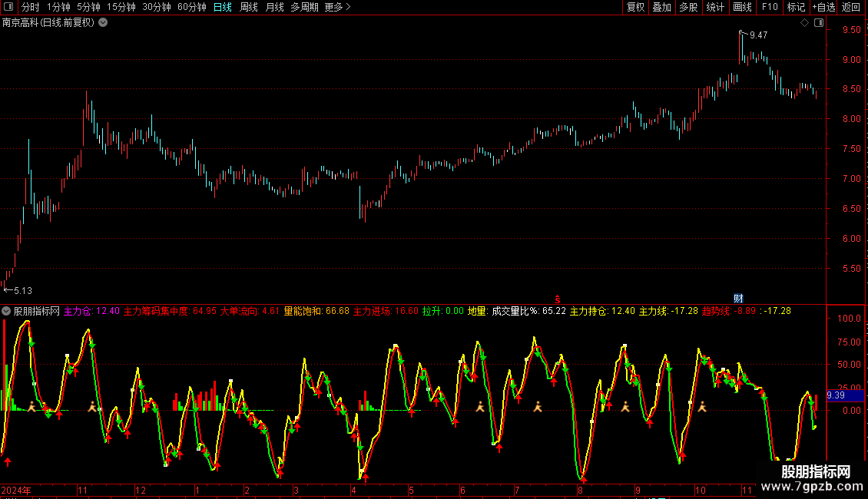
Task: Click the month 12 time axis label
Action: (x=140, y=491)
